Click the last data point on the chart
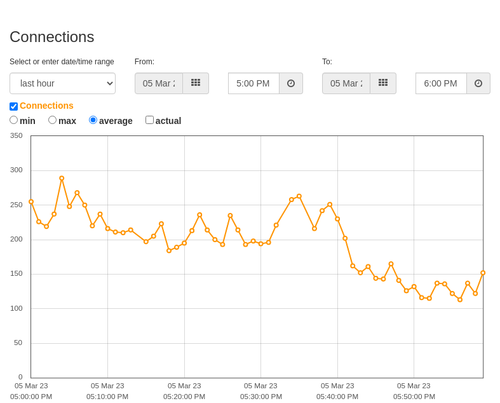Image resolution: width=500 pixels, height=403 pixels. pyautogui.click(x=483, y=273)
